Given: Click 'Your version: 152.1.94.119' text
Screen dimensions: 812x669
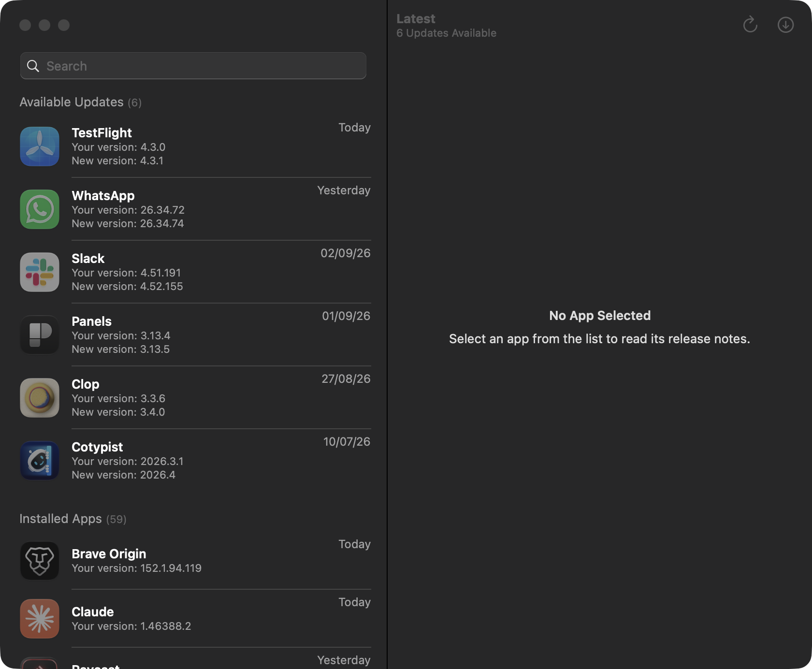Looking at the screenshot, I should pyautogui.click(x=136, y=568).
